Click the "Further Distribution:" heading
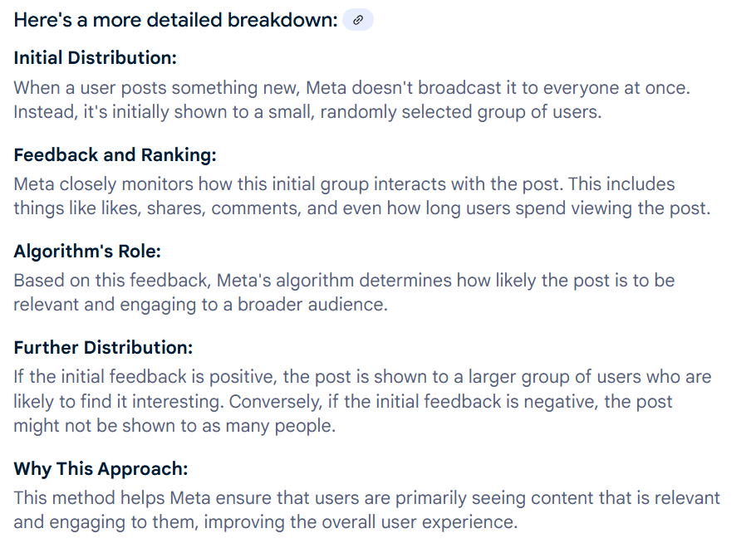Viewport: 756px width, 543px height. pyautogui.click(x=103, y=348)
